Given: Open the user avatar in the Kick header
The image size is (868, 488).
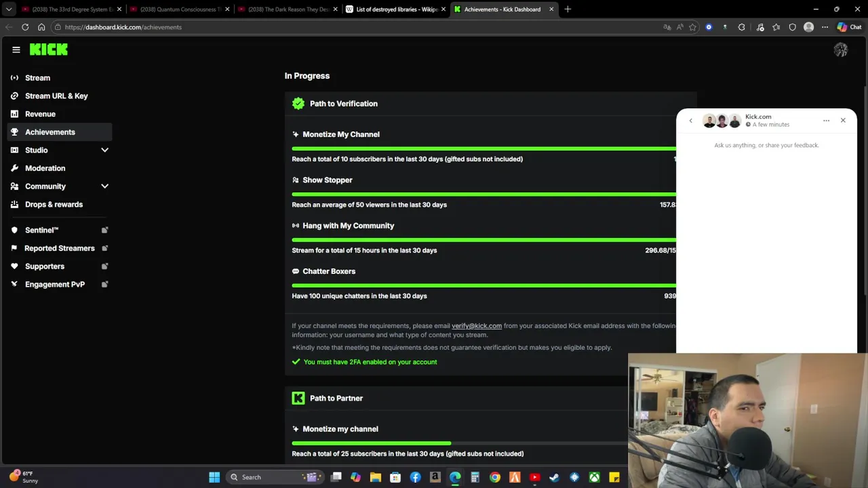Looking at the screenshot, I should [841, 50].
